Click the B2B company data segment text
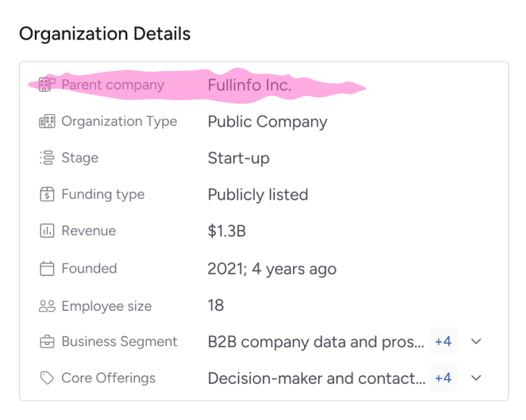 click(x=316, y=342)
